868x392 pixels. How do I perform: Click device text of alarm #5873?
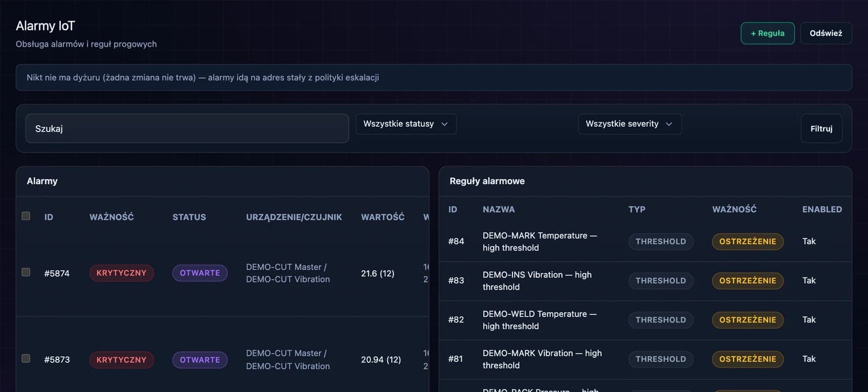click(288, 359)
